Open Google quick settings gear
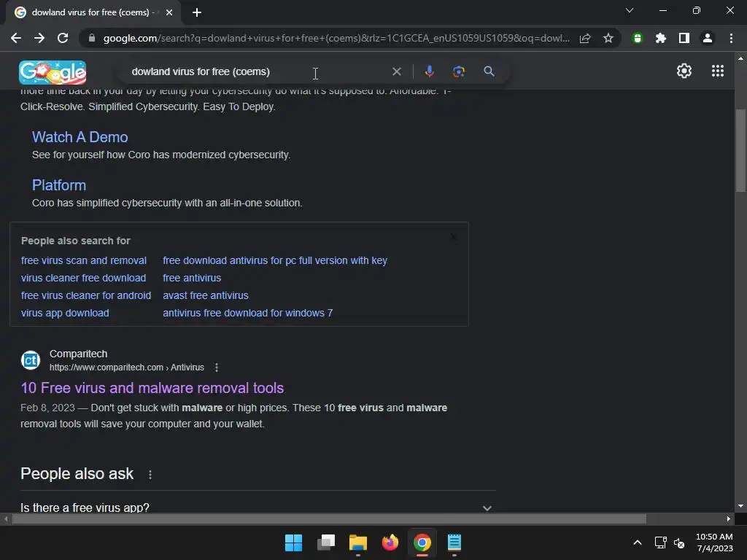747x560 pixels. (684, 71)
